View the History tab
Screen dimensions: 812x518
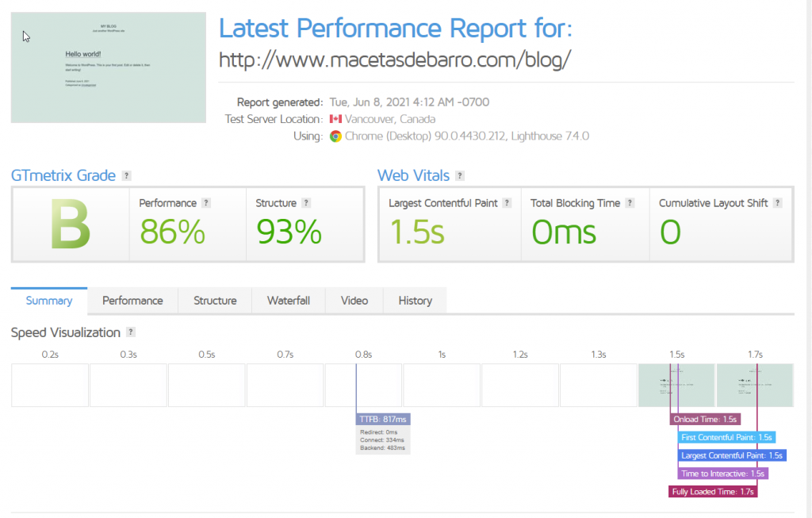(415, 301)
